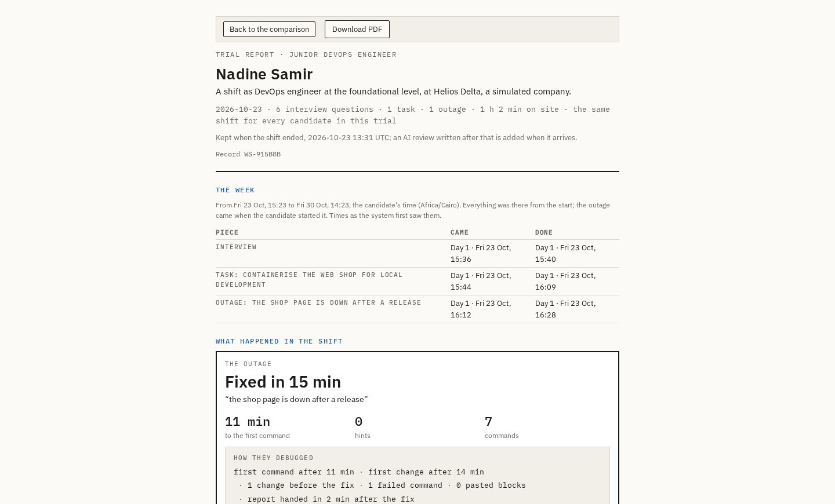
Task: Click the line starting 'first command after 11 min'
Action: click(359, 472)
